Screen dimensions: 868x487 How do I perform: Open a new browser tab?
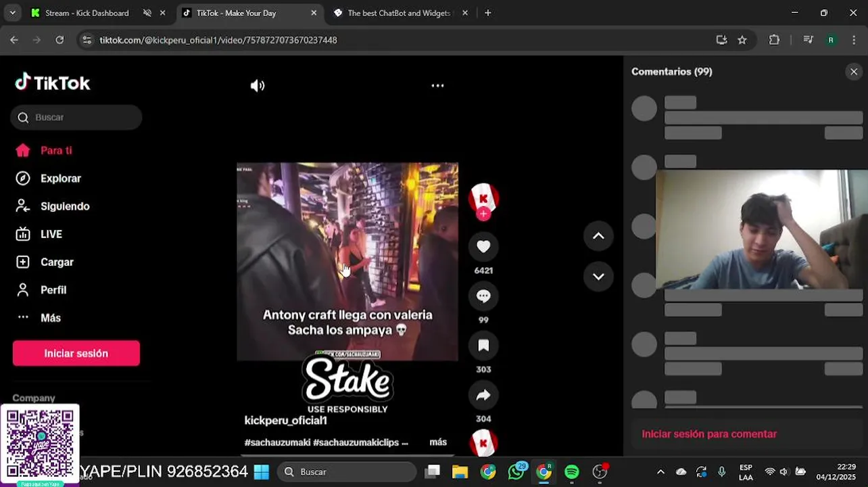tap(487, 13)
